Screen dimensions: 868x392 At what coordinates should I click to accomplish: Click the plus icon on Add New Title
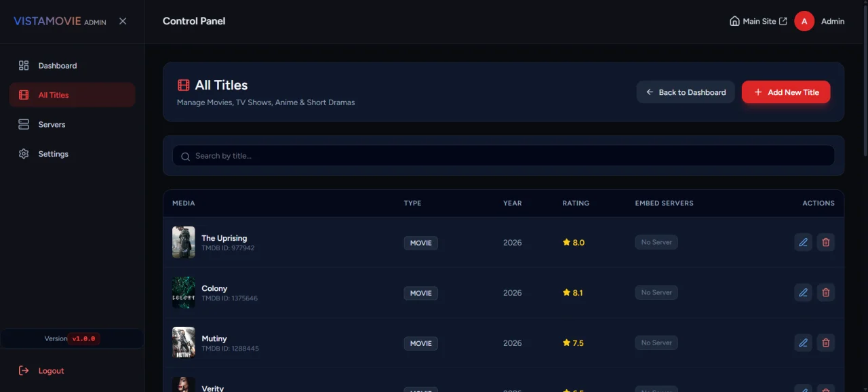point(758,92)
